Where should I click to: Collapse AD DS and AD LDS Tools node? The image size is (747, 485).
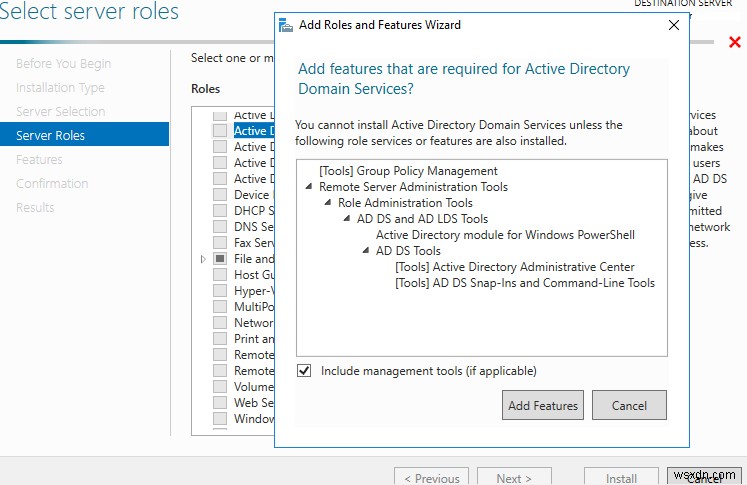pyautogui.click(x=347, y=218)
